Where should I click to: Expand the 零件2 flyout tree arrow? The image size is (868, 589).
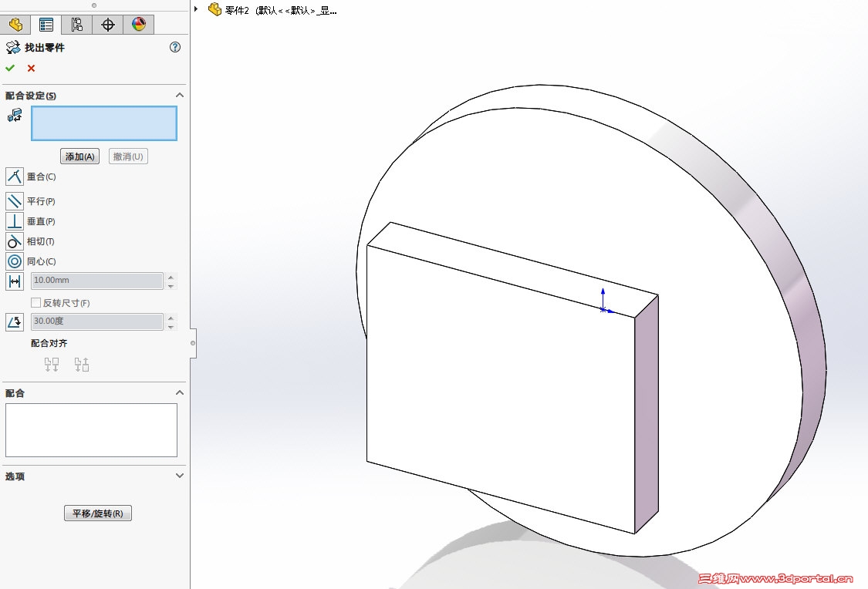click(x=196, y=8)
